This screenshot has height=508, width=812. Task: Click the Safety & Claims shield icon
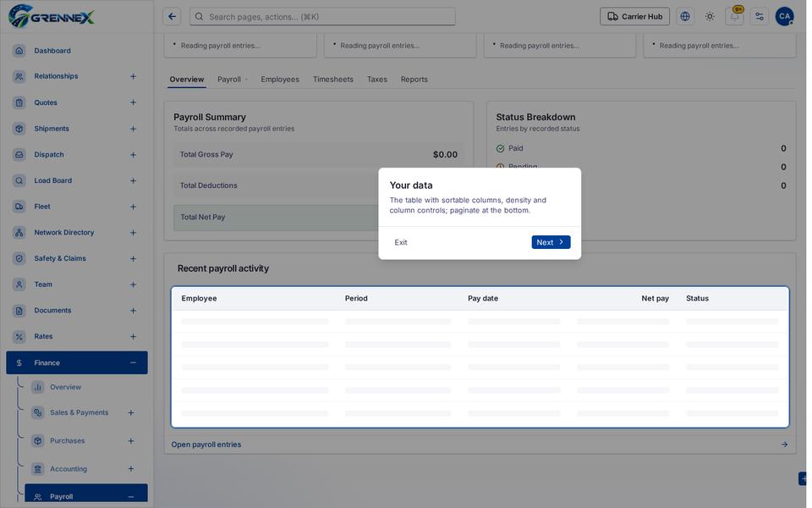(19, 258)
